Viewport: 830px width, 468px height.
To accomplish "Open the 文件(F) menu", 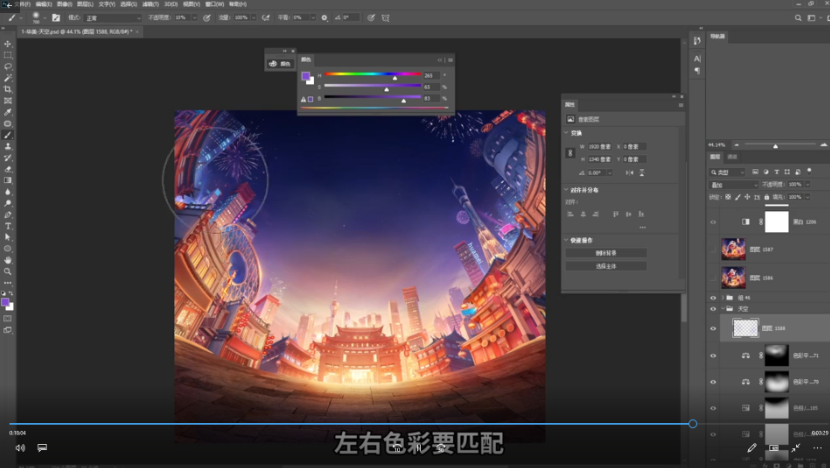I will coord(24,4).
